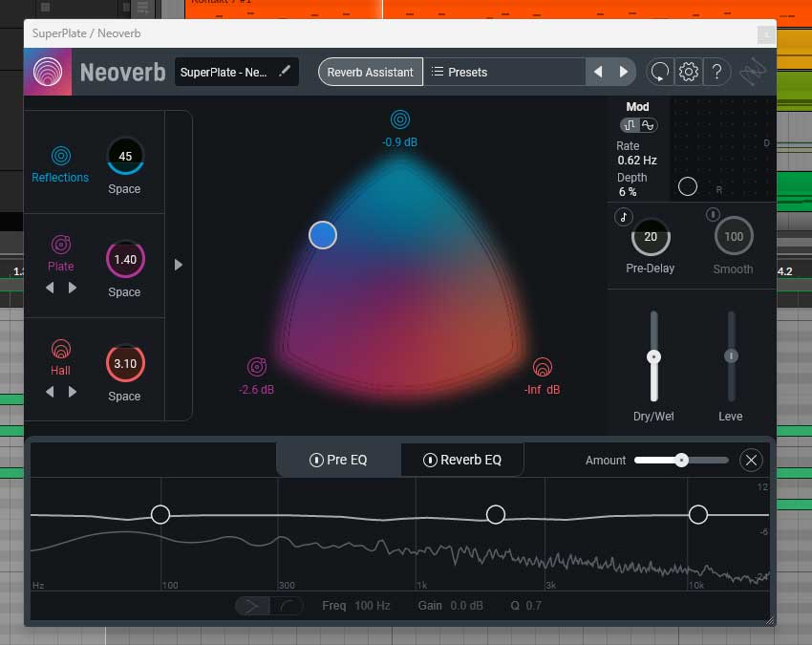Select the low EQ node near 100 Hz
The height and width of the screenshot is (645, 812).
tap(160, 514)
